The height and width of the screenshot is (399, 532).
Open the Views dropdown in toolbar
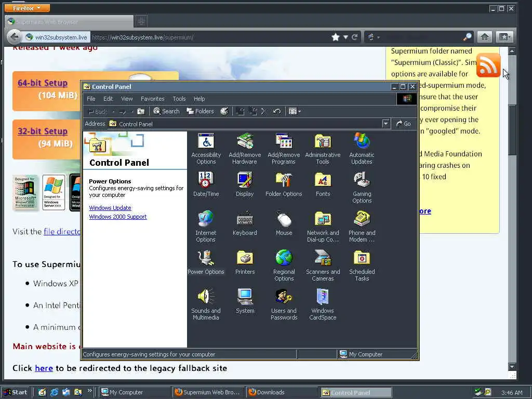pyautogui.click(x=295, y=111)
